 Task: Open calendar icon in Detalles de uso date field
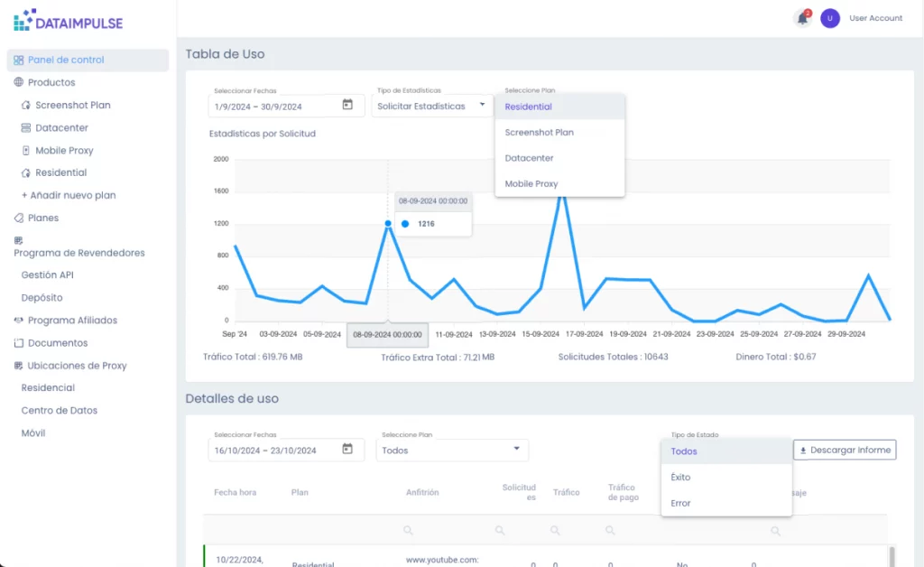347,450
